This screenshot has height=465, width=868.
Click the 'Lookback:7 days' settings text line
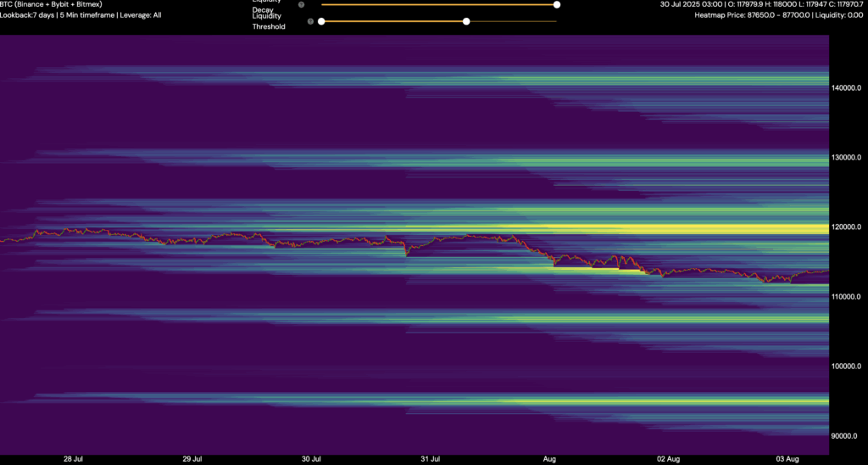pos(81,15)
